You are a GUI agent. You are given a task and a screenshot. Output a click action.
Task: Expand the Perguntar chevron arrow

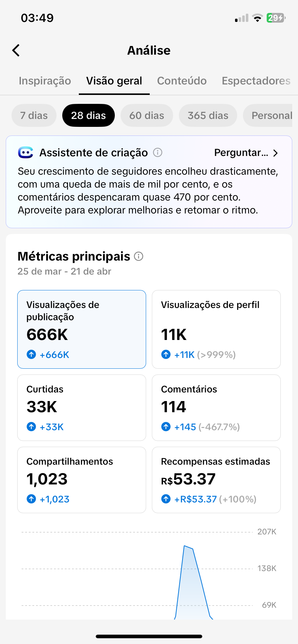tap(275, 153)
